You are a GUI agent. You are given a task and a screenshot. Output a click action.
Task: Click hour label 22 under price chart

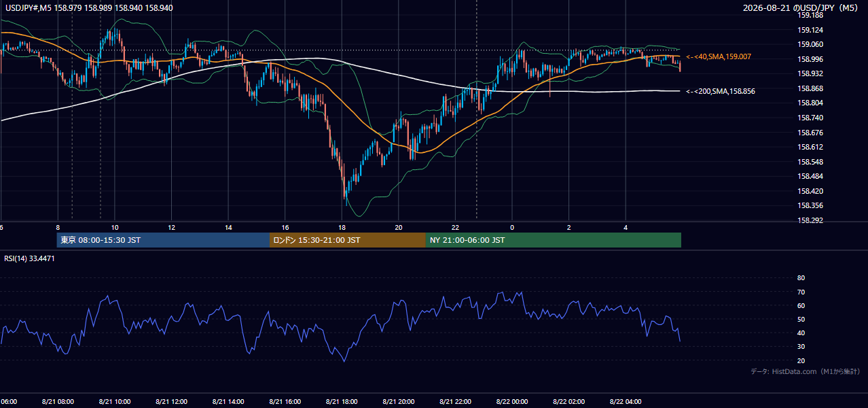click(x=455, y=228)
